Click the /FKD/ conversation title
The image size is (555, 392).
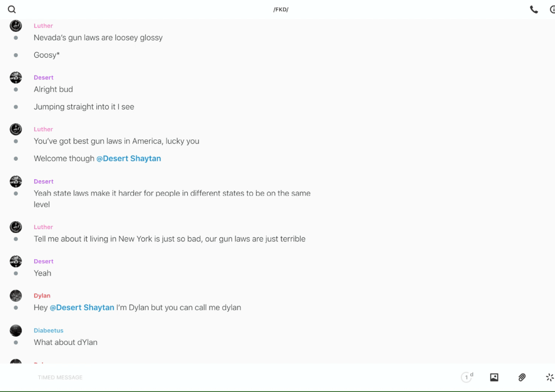point(281,10)
